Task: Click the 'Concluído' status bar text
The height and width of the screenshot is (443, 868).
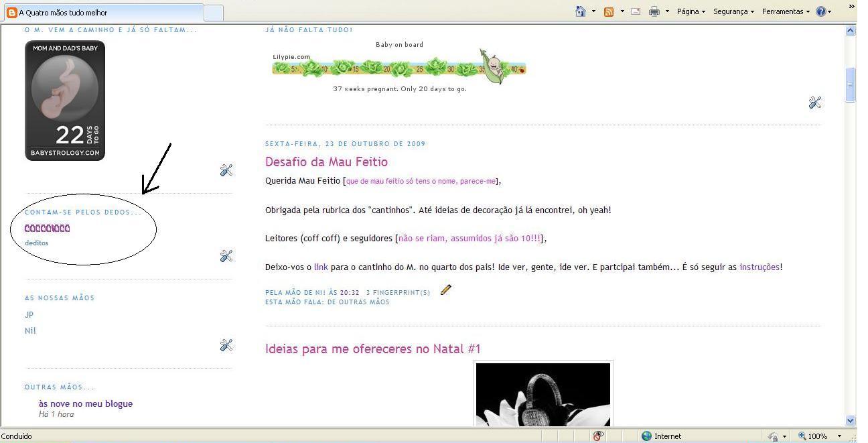Action: pyautogui.click(x=17, y=436)
